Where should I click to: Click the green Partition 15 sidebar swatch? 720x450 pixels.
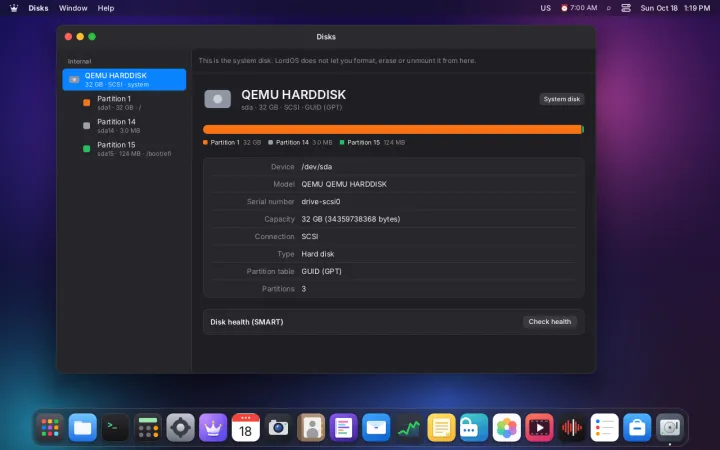86,148
